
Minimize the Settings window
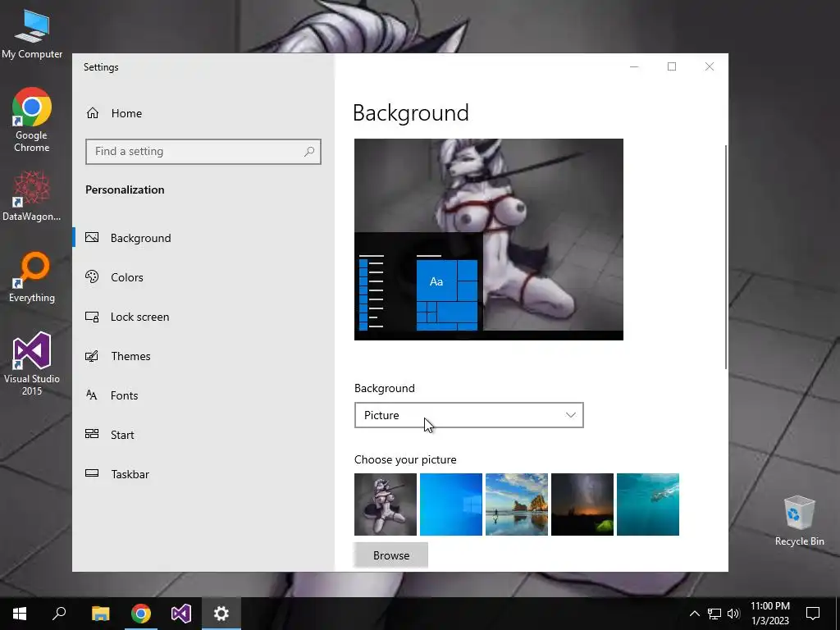[634, 66]
